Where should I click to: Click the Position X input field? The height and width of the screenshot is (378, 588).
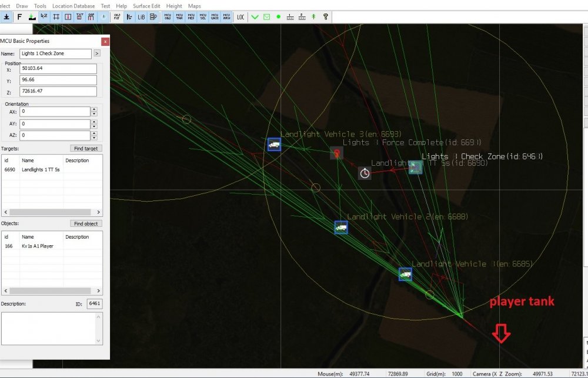pos(58,69)
